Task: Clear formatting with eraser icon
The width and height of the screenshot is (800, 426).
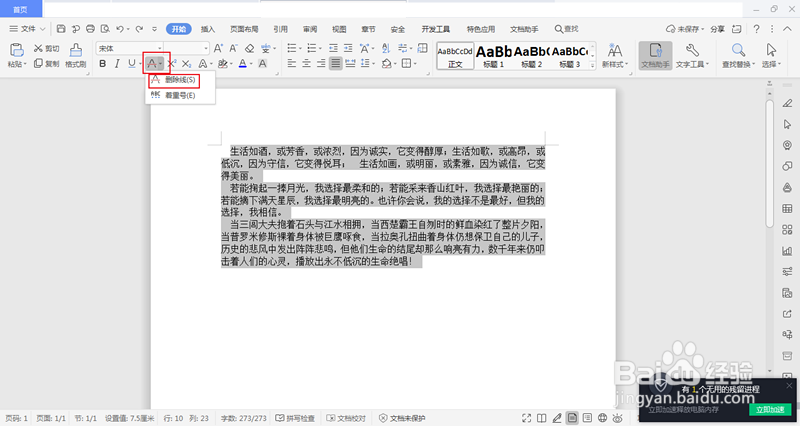Action: click(x=249, y=48)
